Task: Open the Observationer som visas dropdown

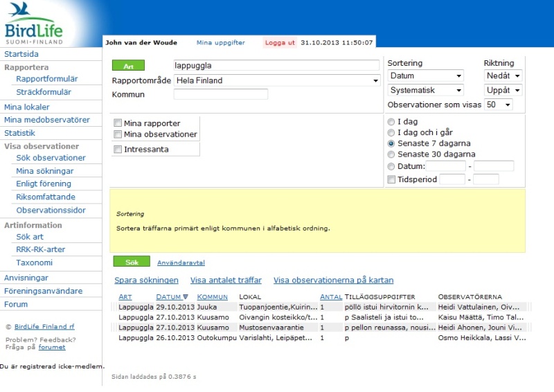Action: point(499,105)
